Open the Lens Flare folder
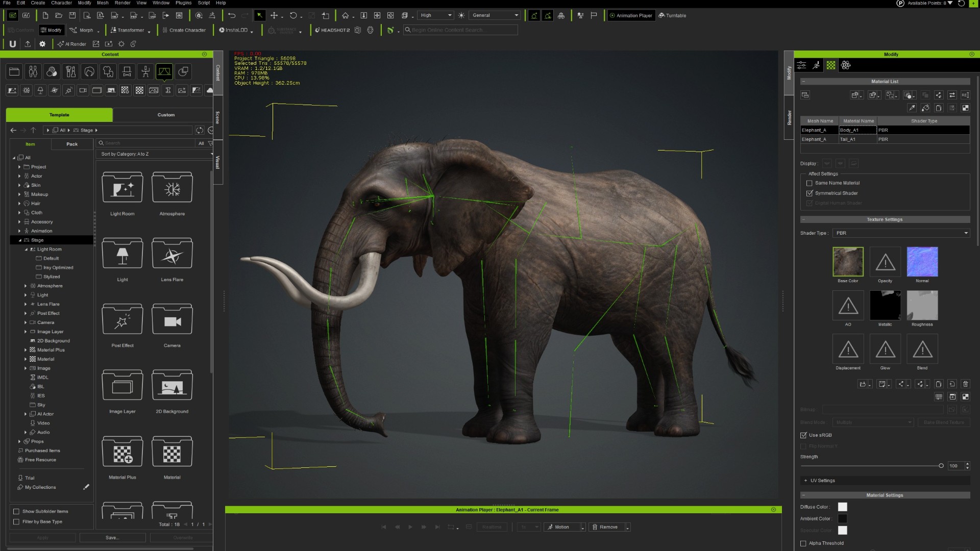 click(x=172, y=254)
